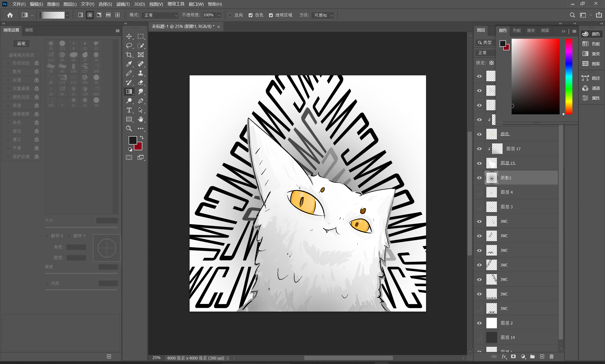Choose the Eyedropper tool
The width and height of the screenshot is (605, 364).
point(129,64)
